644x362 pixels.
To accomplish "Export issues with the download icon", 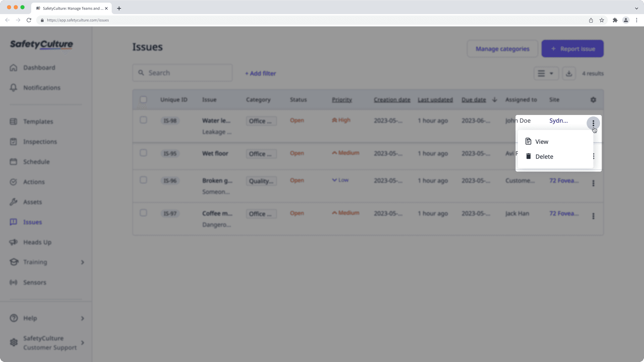I will click(x=569, y=73).
